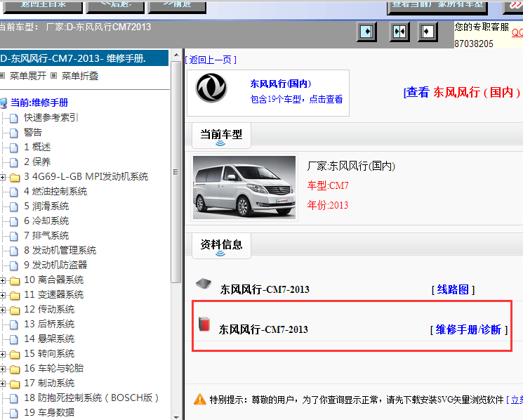Screen dimensions: 523x420
Task: Expand the 15 转向系统 tree node
Action: click(2, 354)
